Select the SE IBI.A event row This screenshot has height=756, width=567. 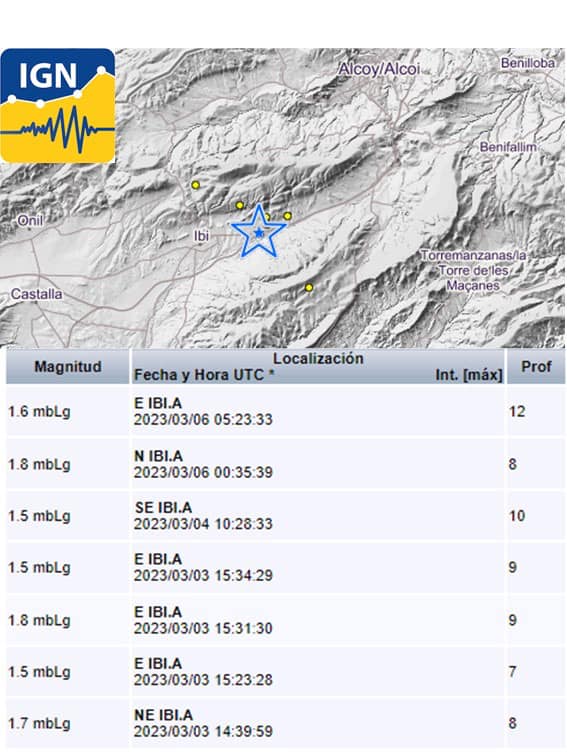(x=284, y=515)
